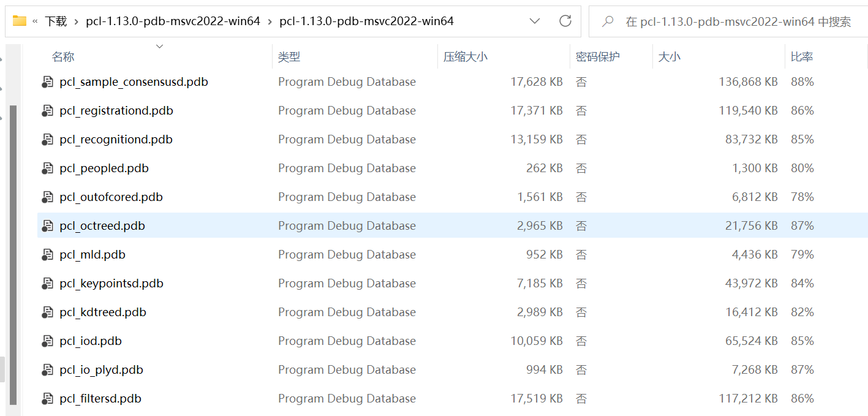This screenshot has height=416, width=868.
Task: Click the 952 KB compressed size cell
Action: coord(545,255)
